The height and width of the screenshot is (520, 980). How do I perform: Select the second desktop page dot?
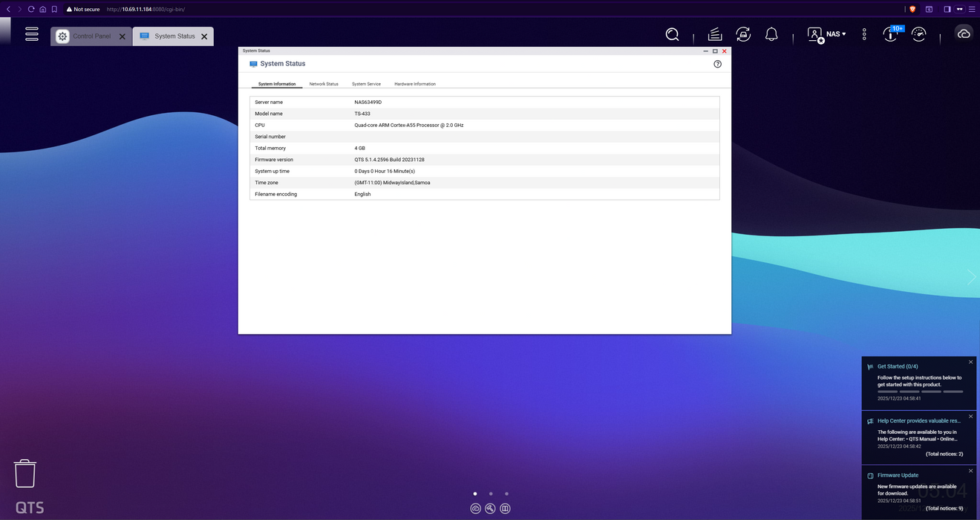pyautogui.click(x=491, y=493)
